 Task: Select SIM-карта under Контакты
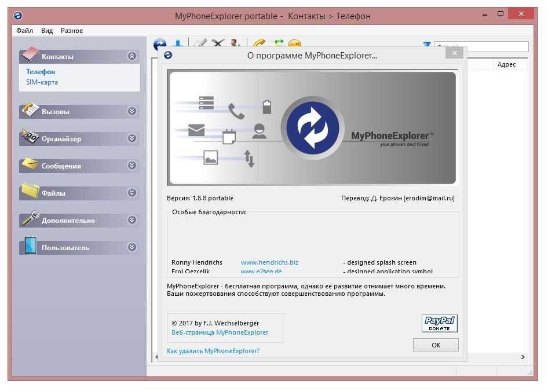point(42,82)
